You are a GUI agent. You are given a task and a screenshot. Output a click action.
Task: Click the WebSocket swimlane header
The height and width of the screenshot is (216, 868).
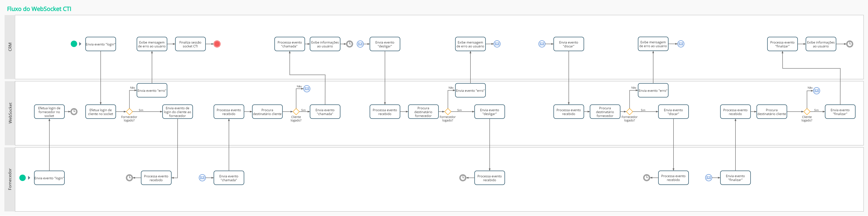[10, 113]
